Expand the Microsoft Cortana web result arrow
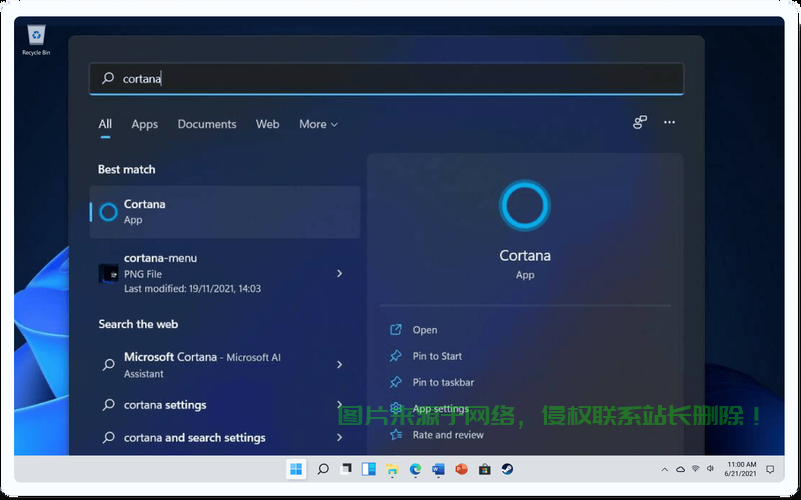The image size is (801, 500). point(340,365)
